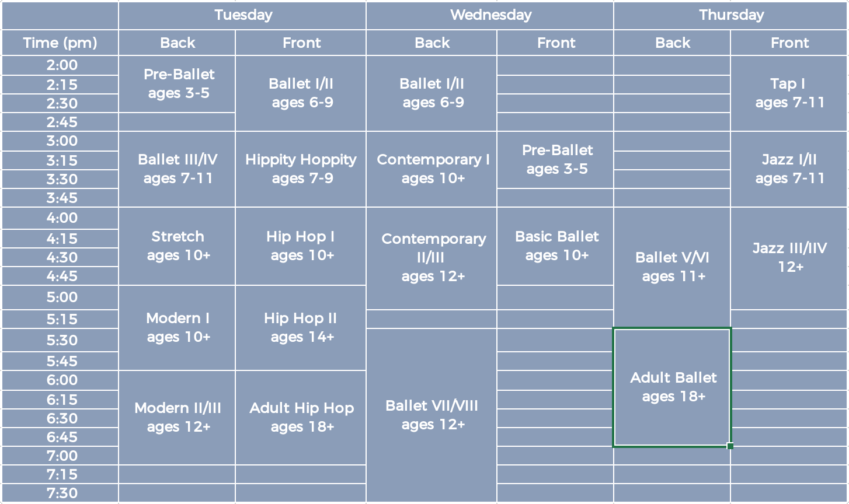Select the Ballet VII/VIII ages 12+ cell
The height and width of the screenshot is (504, 849).
click(x=432, y=415)
